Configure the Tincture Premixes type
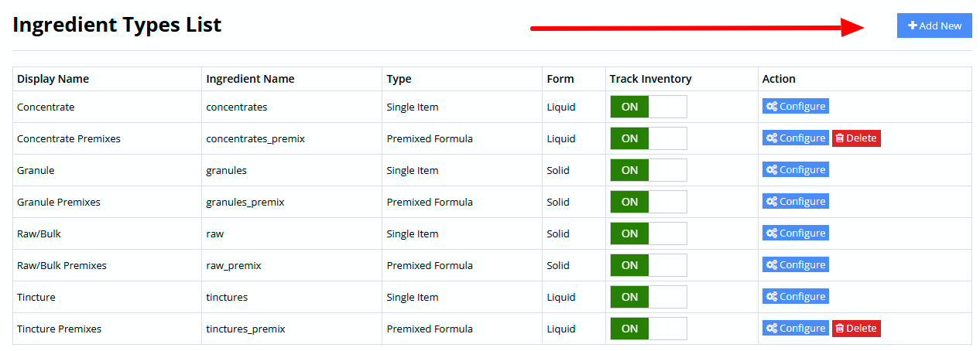 pos(795,329)
